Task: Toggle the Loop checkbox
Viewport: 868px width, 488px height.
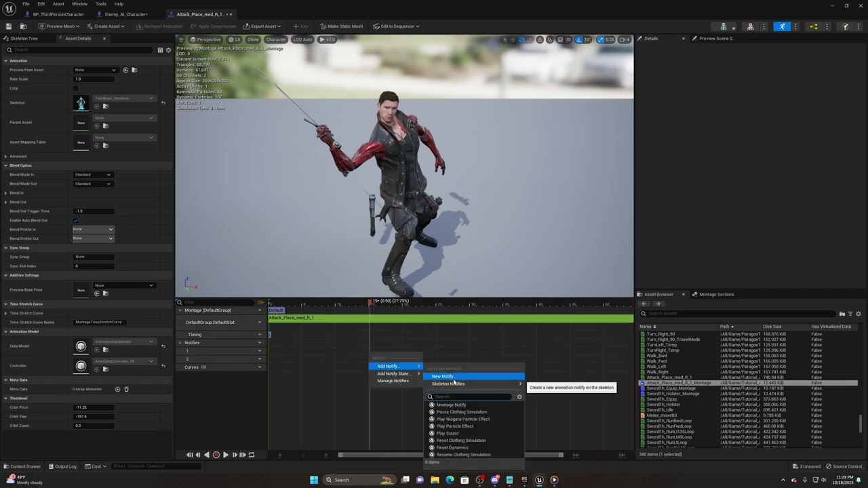Action: tap(75, 88)
